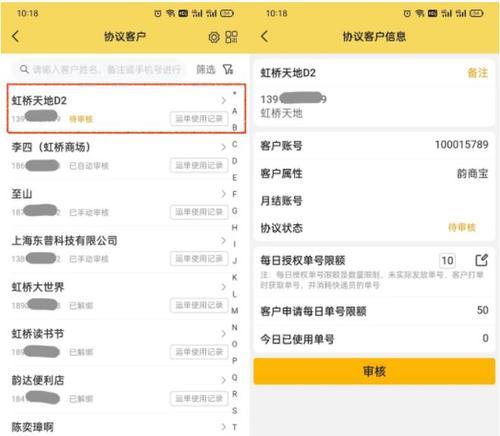This screenshot has width=500, height=436.
Task: Edit daily authorized quota pencil icon
Action: pyautogui.click(x=482, y=260)
